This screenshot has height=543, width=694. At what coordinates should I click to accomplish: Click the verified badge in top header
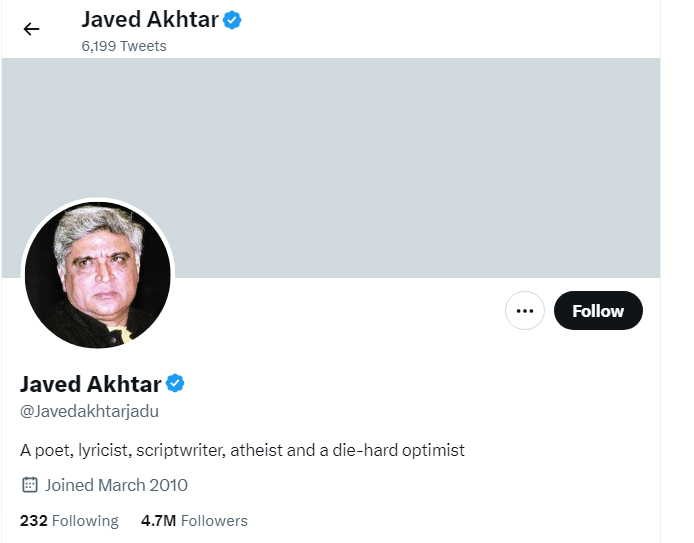[232, 19]
